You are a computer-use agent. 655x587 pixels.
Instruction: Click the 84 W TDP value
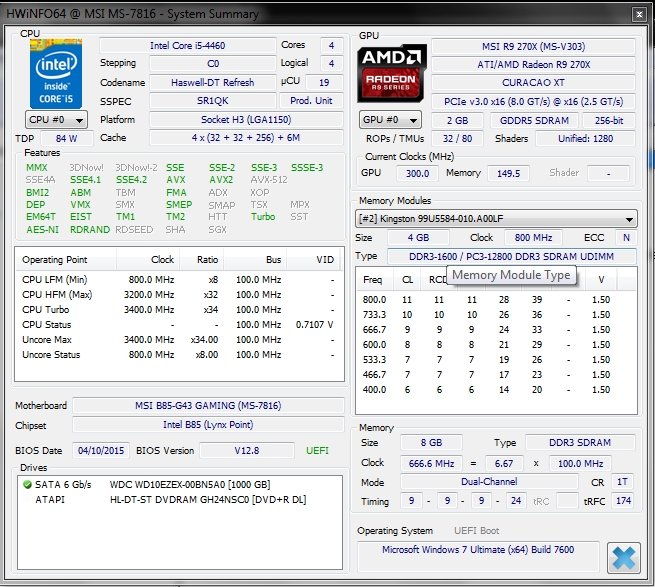click(67, 139)
